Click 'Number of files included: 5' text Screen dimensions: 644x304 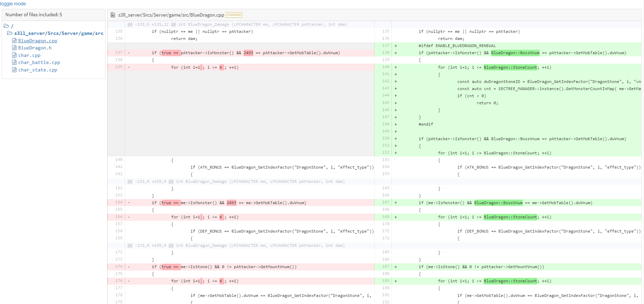pyautogui.click(x=34, y=15)
